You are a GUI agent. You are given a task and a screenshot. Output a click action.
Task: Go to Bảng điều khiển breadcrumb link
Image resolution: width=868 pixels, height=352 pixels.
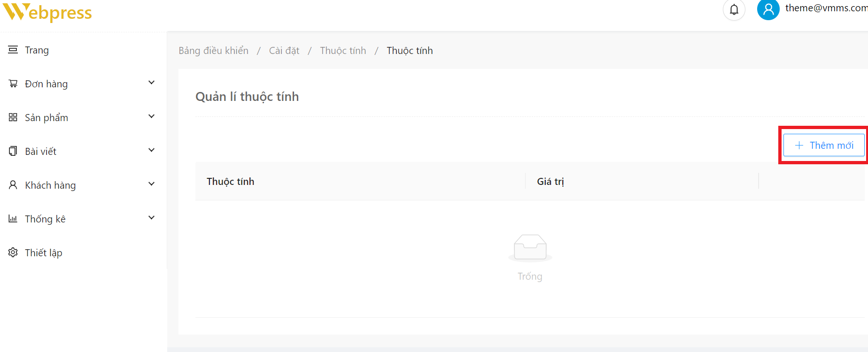coord(213,51)
